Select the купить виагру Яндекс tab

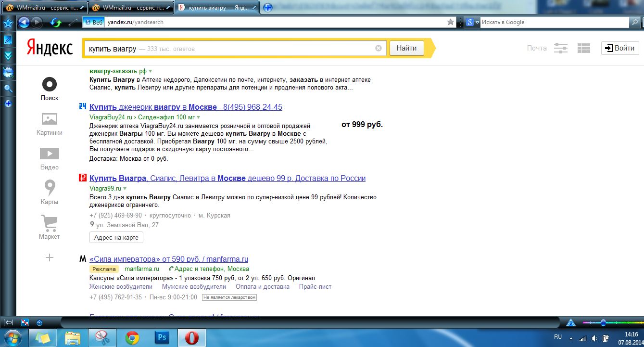pyautogui.click(x=216, y=8)
